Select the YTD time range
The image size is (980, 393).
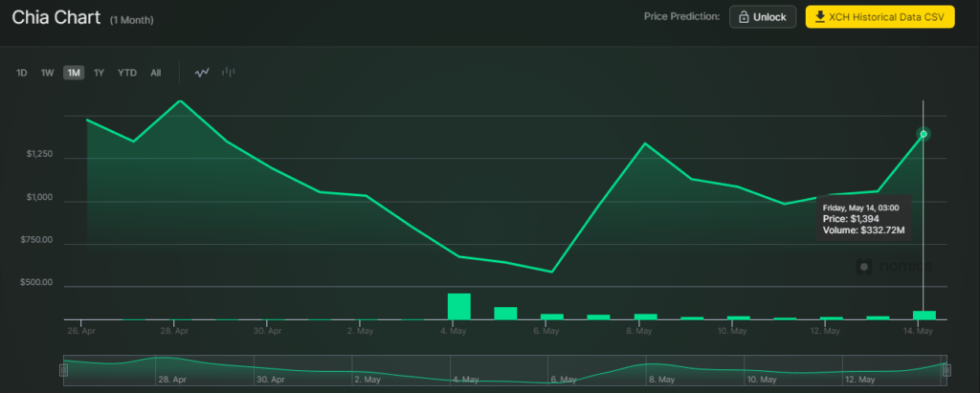click(x=127, y=73)
